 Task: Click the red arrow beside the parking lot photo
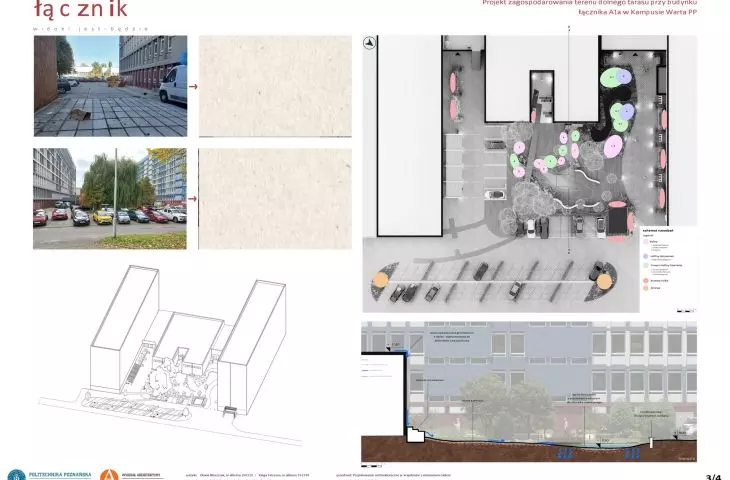click(x=192, y=199)
